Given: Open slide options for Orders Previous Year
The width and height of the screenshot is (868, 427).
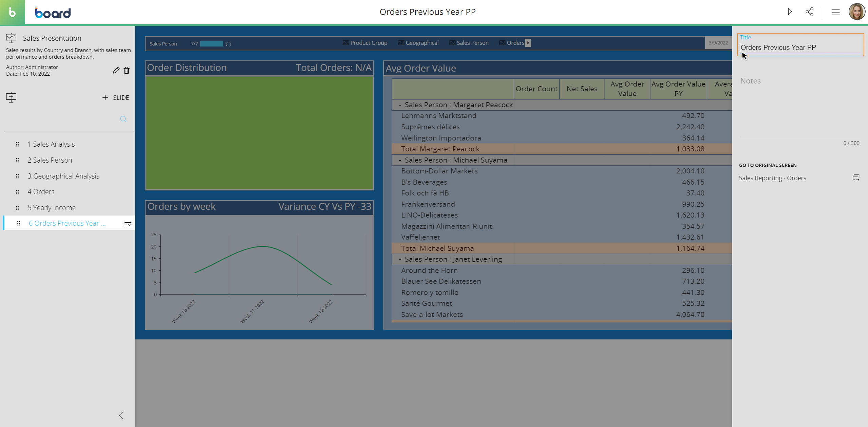Looking at the screenshot, I should 128,224.
